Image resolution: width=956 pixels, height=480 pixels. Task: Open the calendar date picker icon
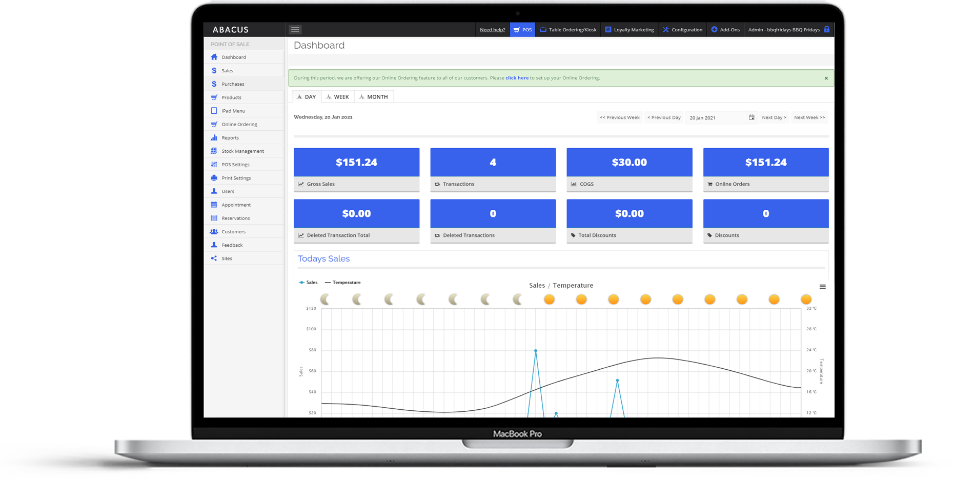tap(752, 117)
